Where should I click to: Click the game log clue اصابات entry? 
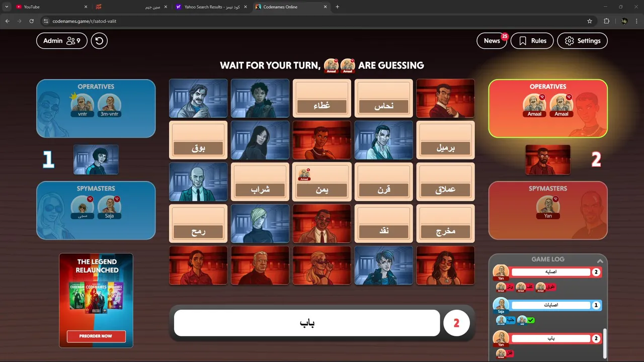550,305
